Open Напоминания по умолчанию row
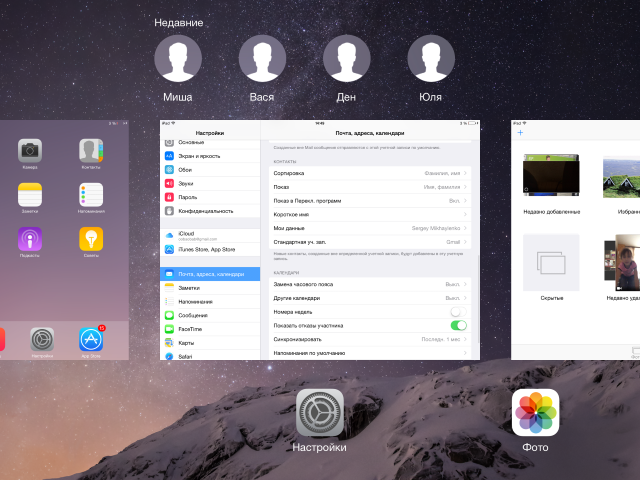This screenshot has height=480, width=640. 370,353
